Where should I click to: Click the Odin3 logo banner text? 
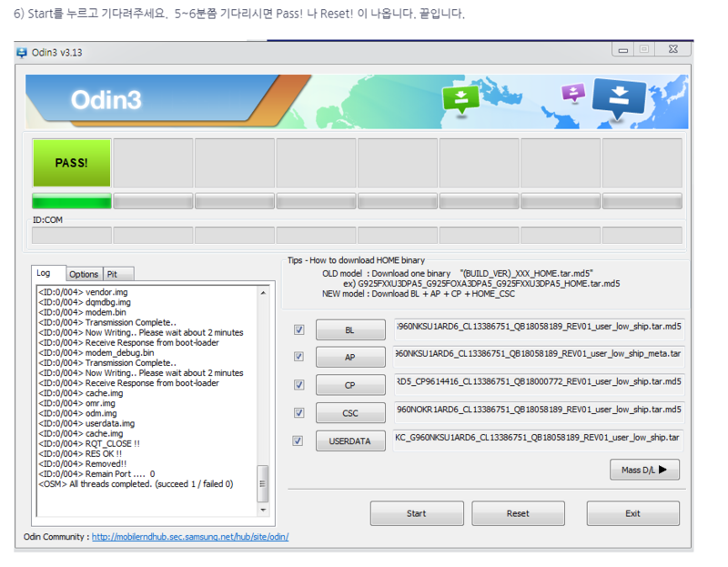[106, 100]
